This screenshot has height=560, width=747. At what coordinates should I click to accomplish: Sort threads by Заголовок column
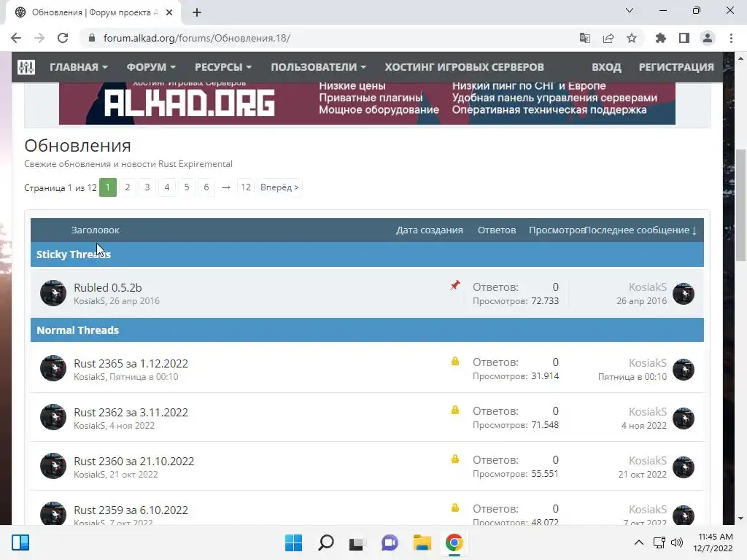[x=96, y=230]
